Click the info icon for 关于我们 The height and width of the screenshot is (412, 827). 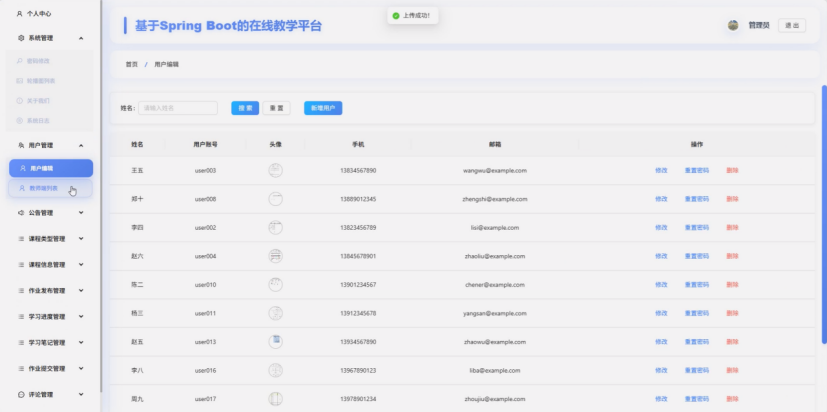point(20,100)
